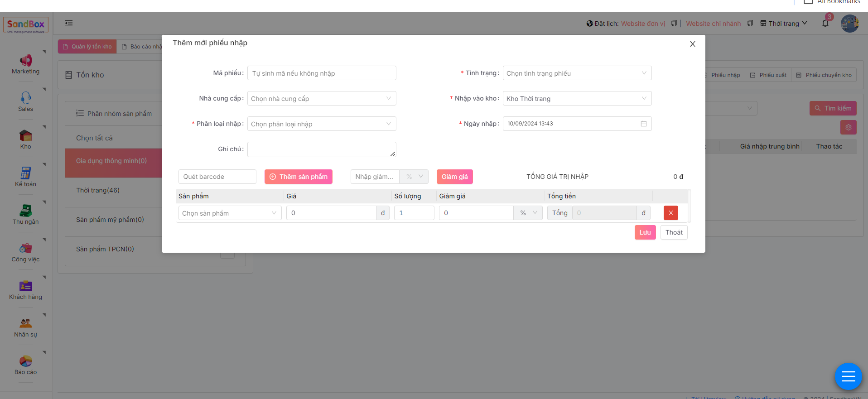Expand the Tình trạng status dropdown
Screen dimensions: 868x399
tap(577, 73)
